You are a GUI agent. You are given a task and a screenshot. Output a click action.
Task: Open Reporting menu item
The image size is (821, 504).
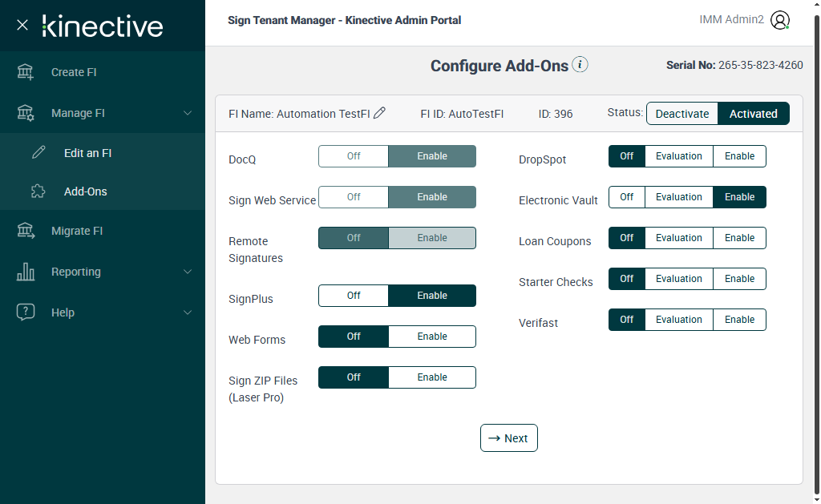[x=103, y=272]
